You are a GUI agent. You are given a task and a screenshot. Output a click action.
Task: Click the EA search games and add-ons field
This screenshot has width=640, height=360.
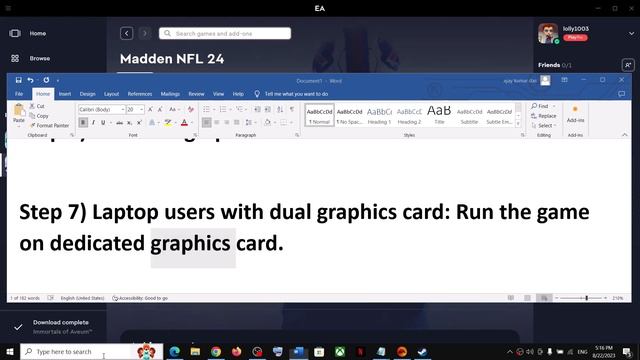coord(225,33)
